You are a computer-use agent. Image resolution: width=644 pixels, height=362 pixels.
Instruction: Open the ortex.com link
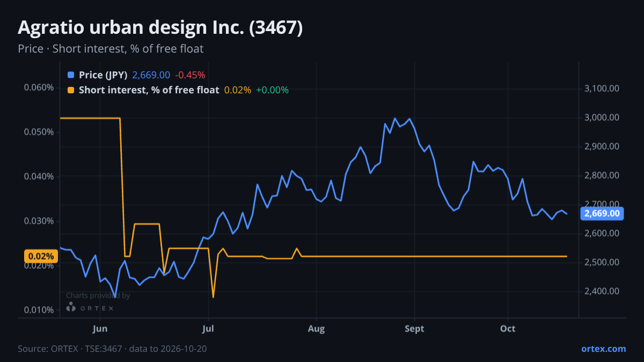(x=603, y=349)
